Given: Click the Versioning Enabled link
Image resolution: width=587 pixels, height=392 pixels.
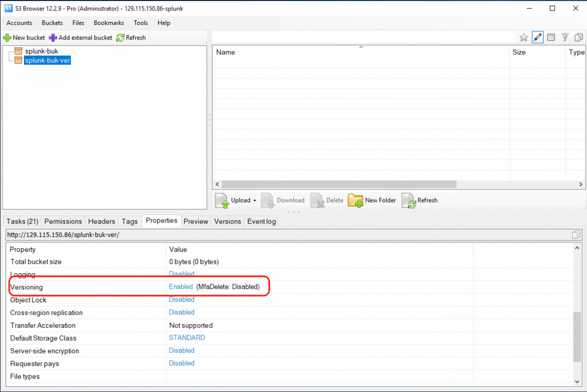Looking at the screenshot, I should [x=181, y=287].
